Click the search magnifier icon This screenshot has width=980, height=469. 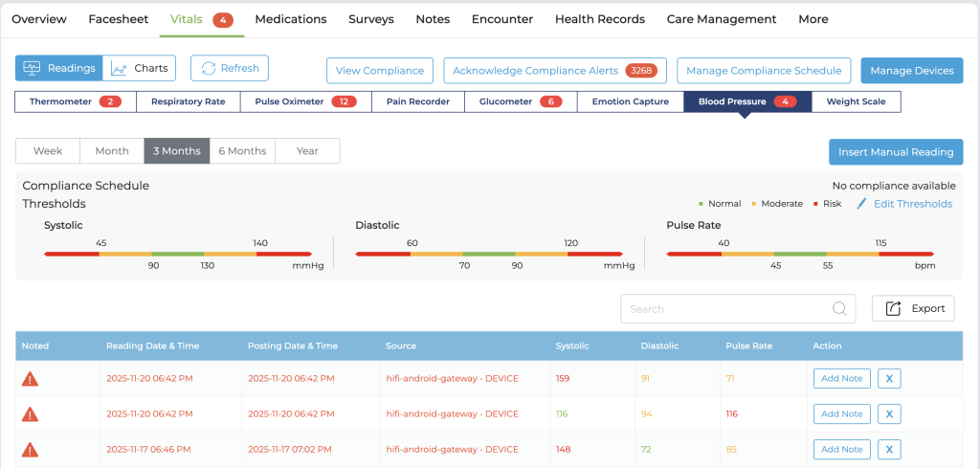pyautogui.click(x=839, y=308)
